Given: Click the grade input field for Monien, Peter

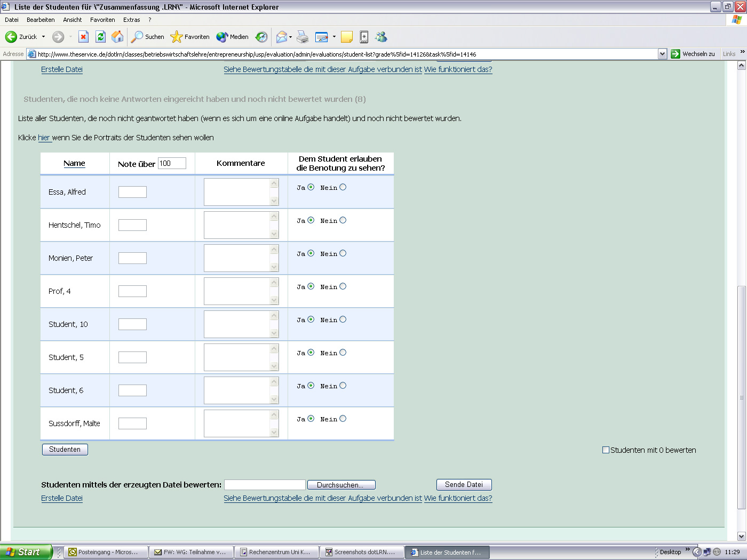Looking at the screenshot, I should [x=132, y=258].
